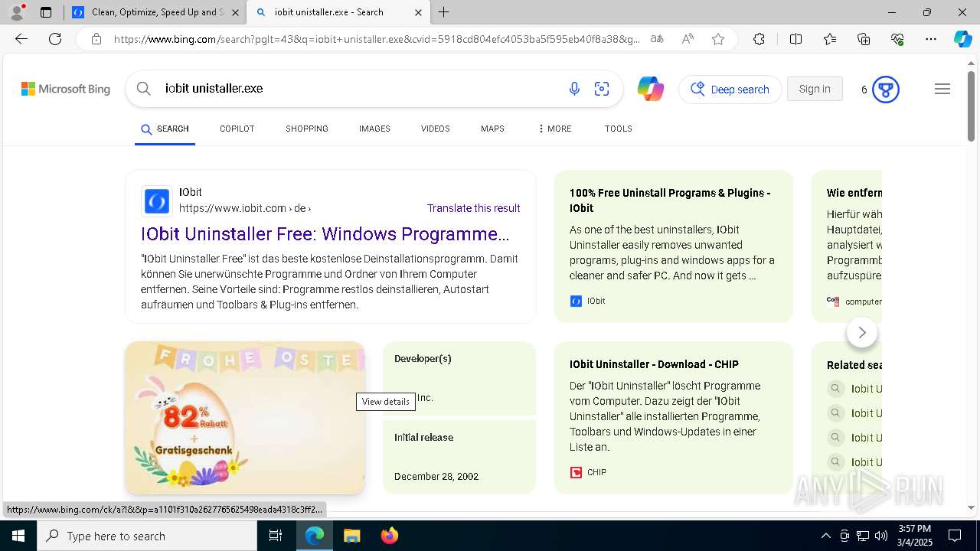Open Favorites list icon
Image resolution: width=980 pixels, height=551 pixels.
click(830, 39)
